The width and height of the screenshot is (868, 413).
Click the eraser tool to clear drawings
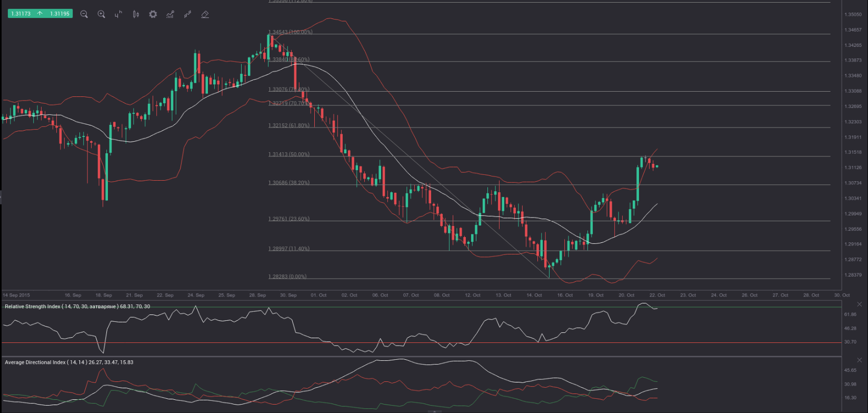coord(205,14)
